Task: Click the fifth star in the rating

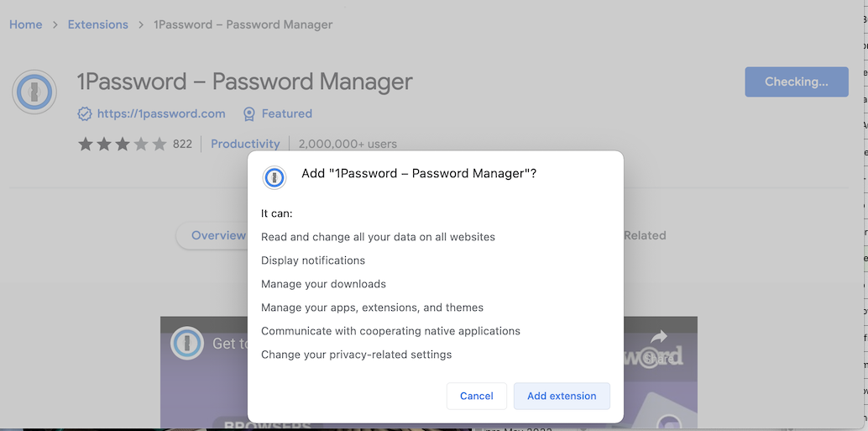Action: click(x=159, y=145)
